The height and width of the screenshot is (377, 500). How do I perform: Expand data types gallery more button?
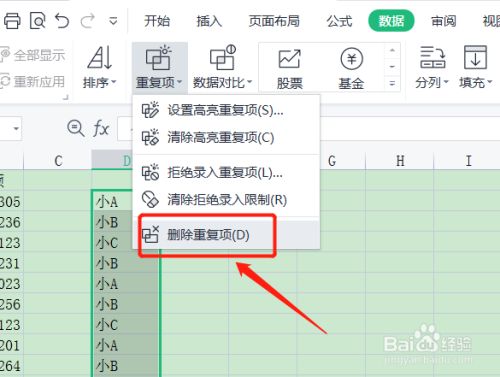pyautogui.click(x=392, y=83)
